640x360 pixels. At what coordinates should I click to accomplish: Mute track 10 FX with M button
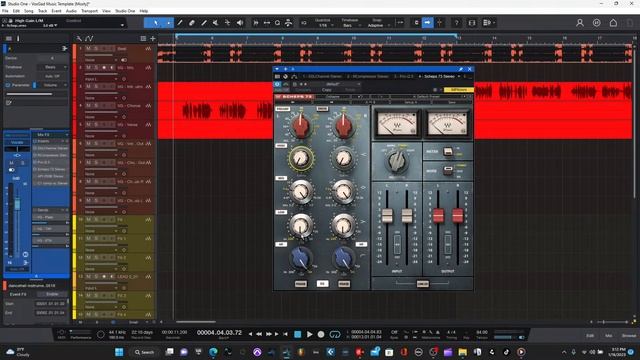88,220
